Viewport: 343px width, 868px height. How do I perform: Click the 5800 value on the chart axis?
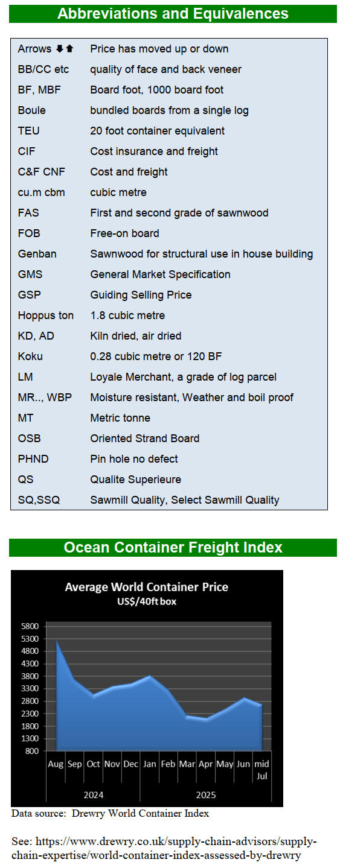click(x=30, y=626)
